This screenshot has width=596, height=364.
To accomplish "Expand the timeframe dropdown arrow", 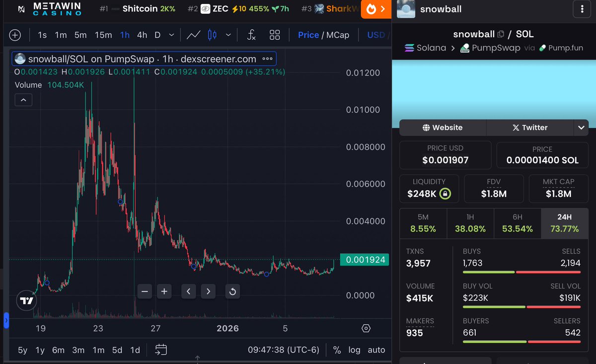I will click(172, 35).
